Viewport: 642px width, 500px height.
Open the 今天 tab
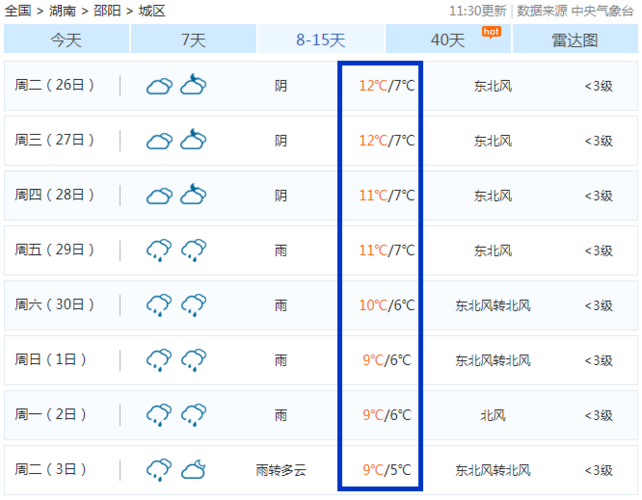pyautogui.click(x=66, y=39)
